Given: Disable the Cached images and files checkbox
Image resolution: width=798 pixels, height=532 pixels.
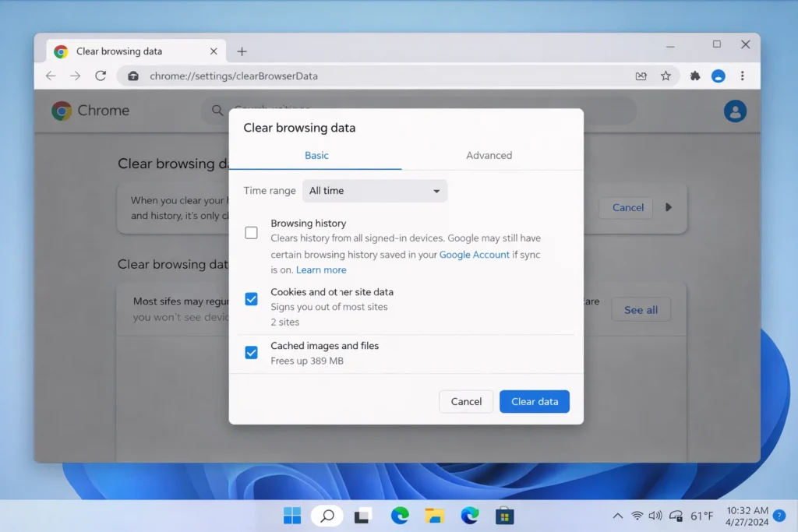Looking at the screenshot, I should (251, 352).
